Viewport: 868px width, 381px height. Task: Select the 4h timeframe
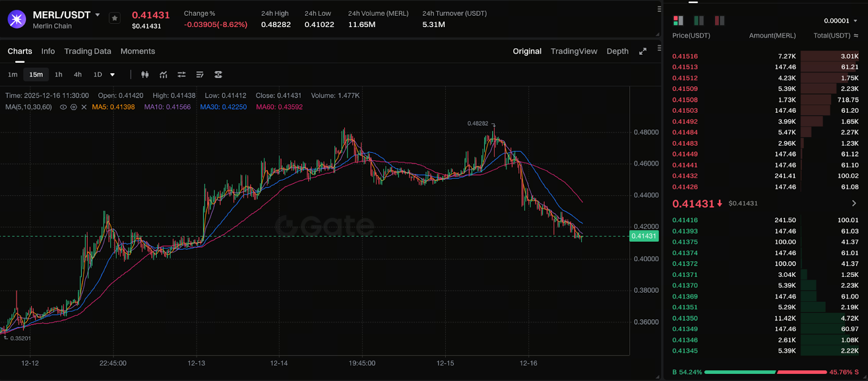78,75
